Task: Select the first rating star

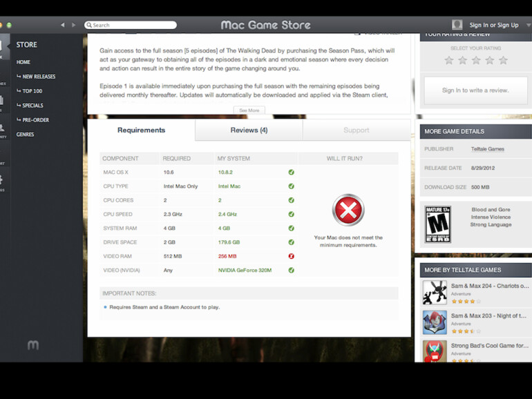Action: pyautogui.click(x=449, y=60)
